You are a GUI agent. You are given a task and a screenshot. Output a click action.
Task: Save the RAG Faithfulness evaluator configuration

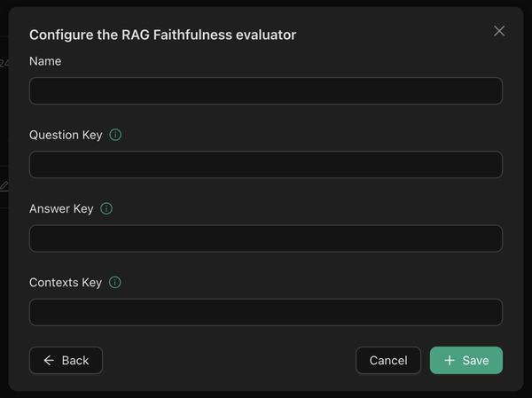click(x=466, y=361)
